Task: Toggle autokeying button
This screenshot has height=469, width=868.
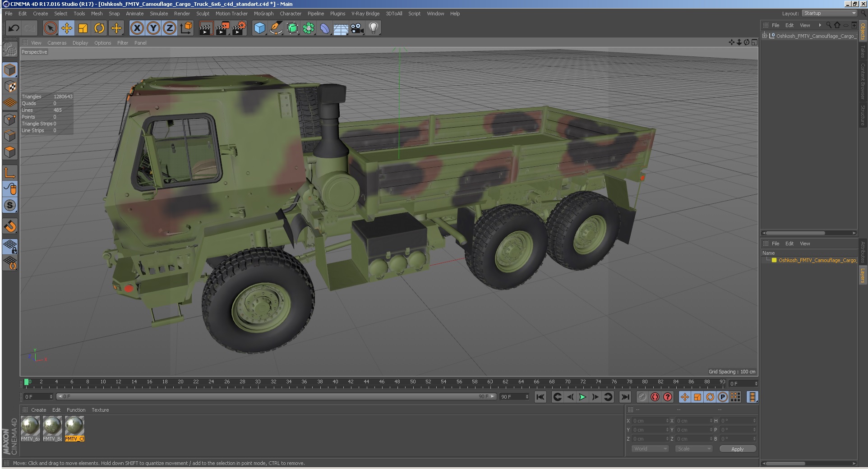Action: [655, 397]
